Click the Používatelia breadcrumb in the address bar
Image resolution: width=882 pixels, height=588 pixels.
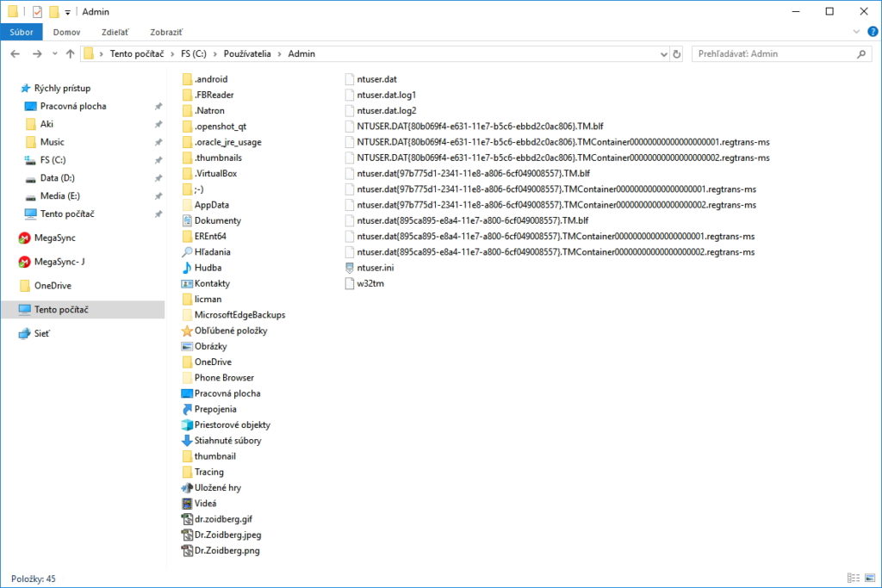(x=247, y=53)
